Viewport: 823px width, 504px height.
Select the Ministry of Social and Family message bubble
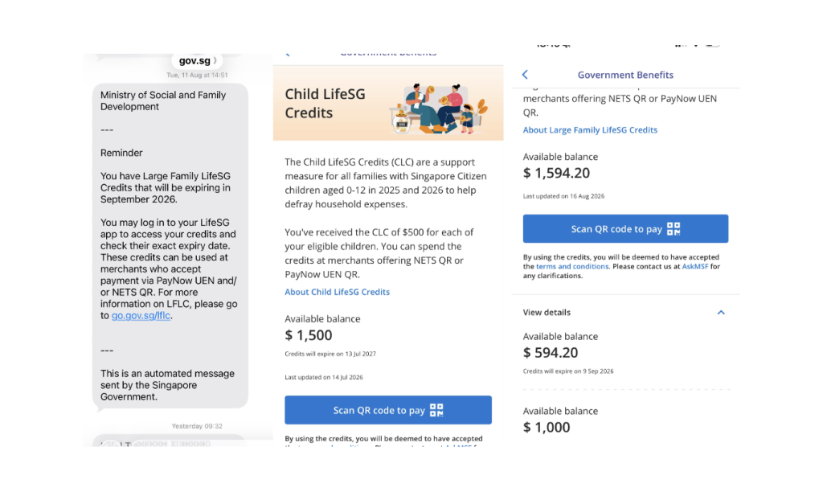point(170,246)
